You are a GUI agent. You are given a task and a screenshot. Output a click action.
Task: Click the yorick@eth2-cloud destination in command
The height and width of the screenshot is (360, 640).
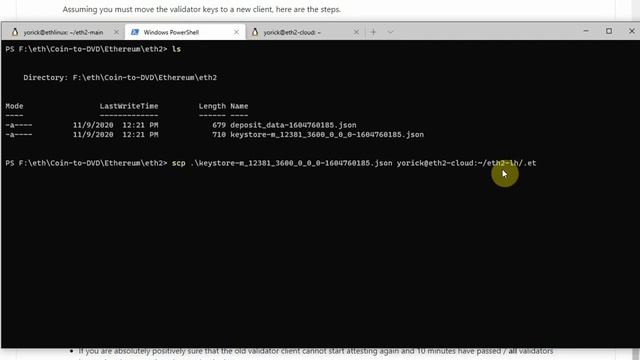click(466, 163)
